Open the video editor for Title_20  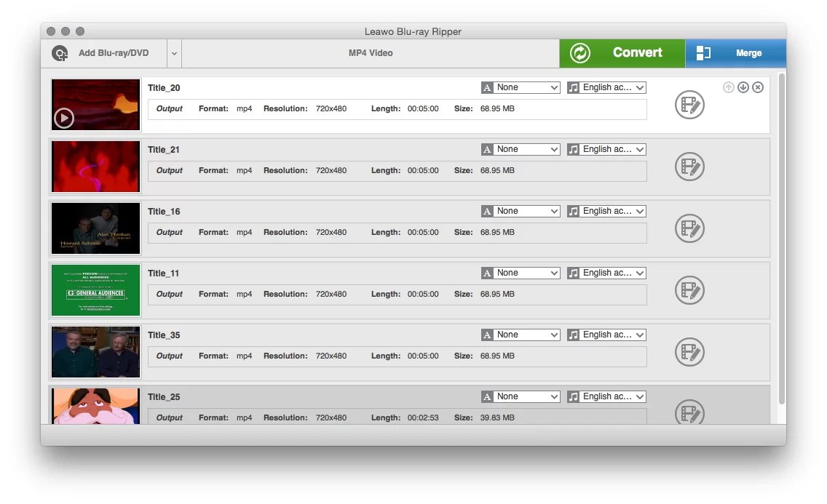pos(689,105)
